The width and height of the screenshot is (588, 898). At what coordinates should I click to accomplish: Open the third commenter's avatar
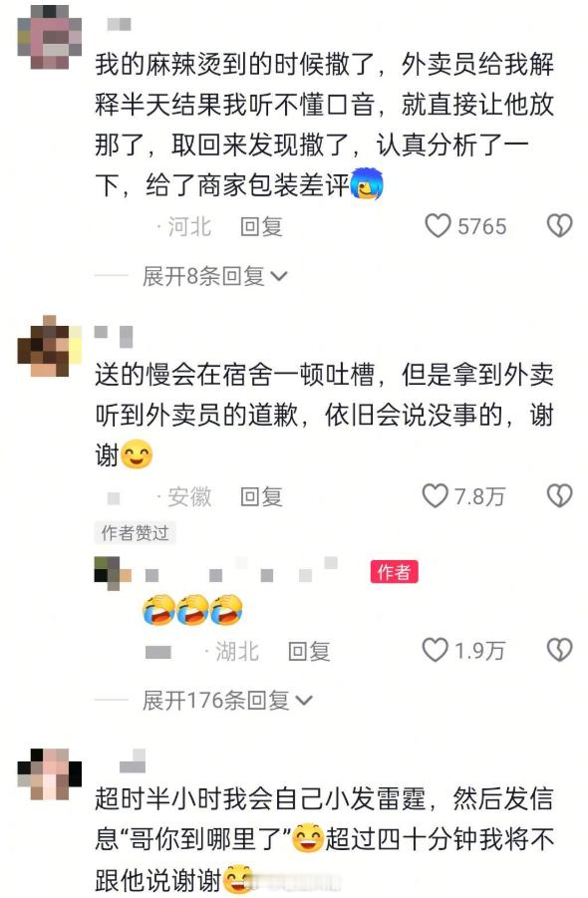pos(50,774)
